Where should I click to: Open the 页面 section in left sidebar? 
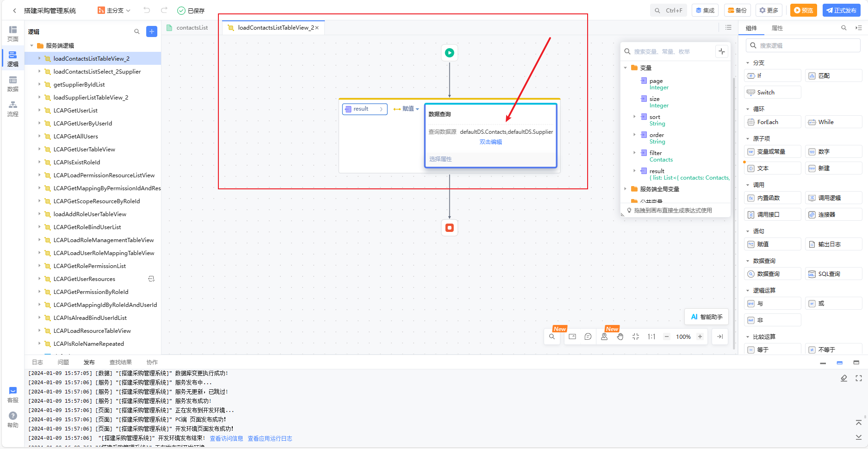13,33
